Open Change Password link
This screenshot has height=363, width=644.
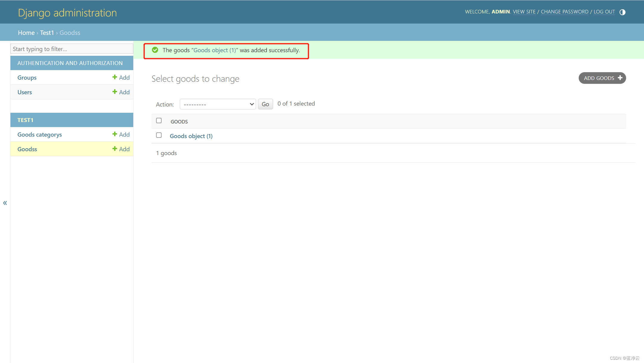click(x=564, y=12)
